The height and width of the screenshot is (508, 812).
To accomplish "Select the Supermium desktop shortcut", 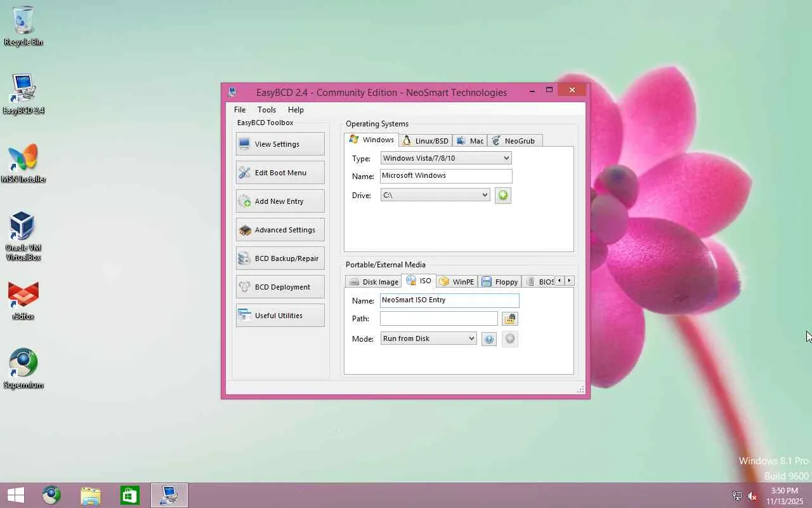I will pos(23,368).
